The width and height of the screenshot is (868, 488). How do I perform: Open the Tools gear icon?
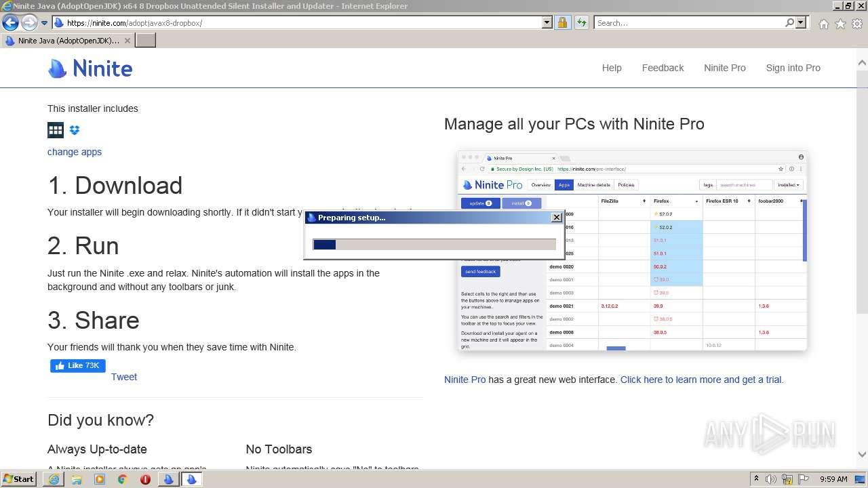[x=857, y=24]
